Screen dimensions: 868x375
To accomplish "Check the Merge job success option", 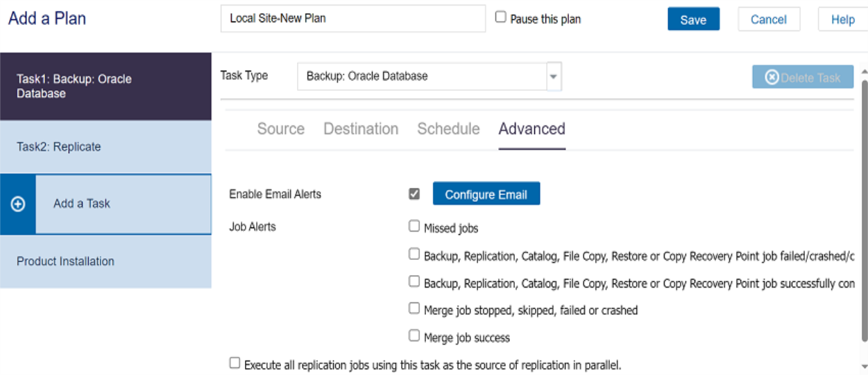I will point(414,336).
